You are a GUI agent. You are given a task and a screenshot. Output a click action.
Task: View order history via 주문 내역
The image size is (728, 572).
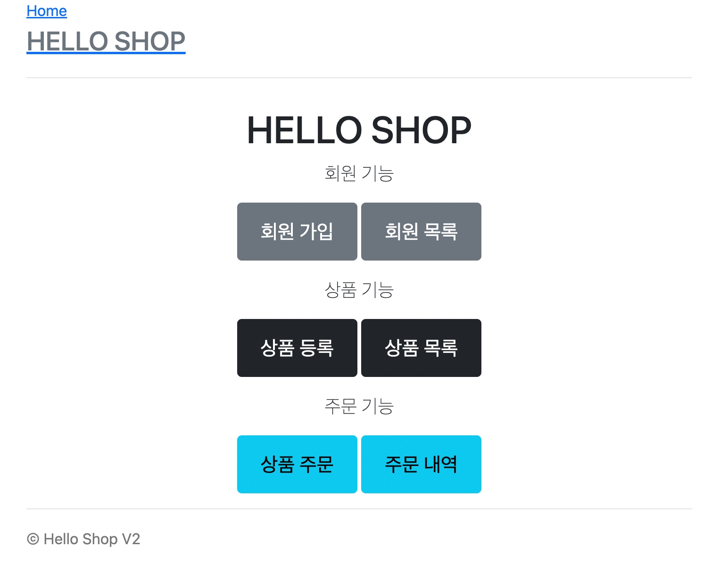tap(421, 464)
